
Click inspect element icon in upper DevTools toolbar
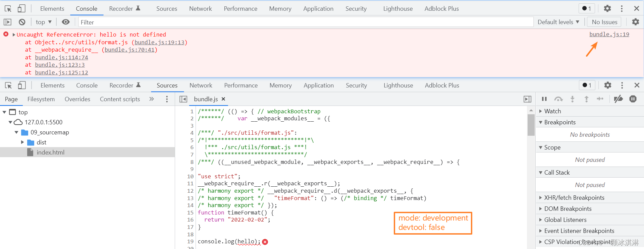(x=8, y=9)
